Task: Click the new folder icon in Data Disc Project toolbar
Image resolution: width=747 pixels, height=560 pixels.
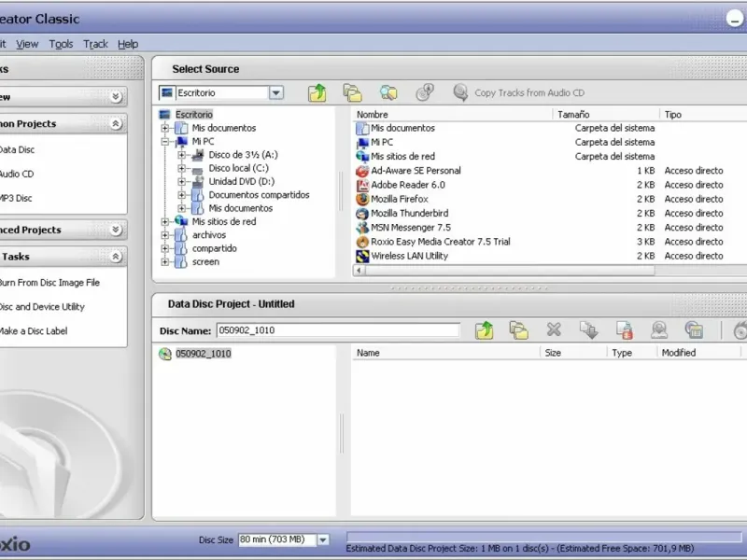Action: pyautogui.click(x=519, y=330)
